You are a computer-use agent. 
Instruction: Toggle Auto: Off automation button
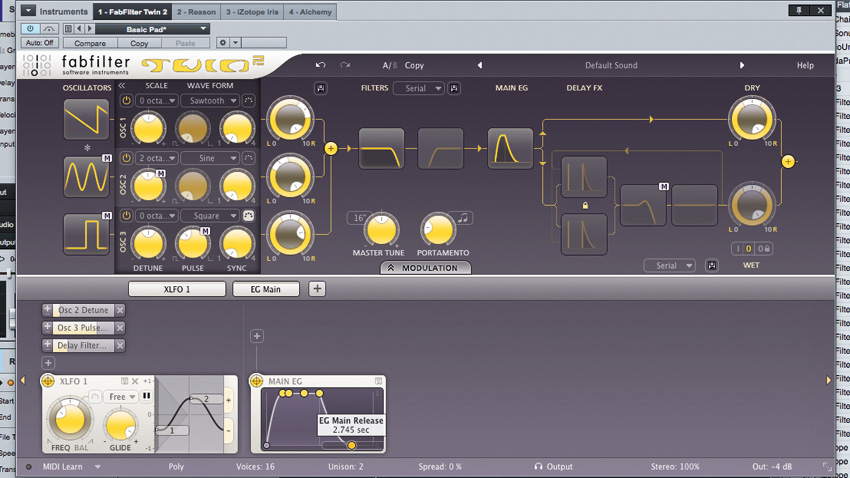tap(40, 43)
